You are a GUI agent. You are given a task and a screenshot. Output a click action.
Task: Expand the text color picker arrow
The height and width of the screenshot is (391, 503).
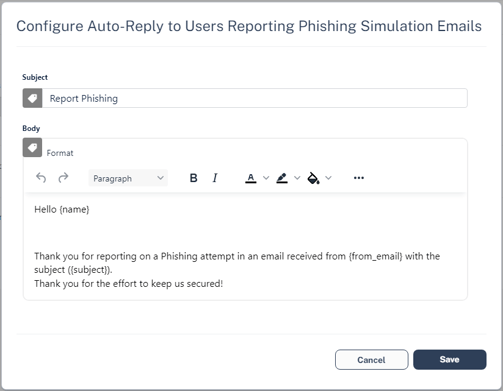pyautogui.click(x=266, y=178)
